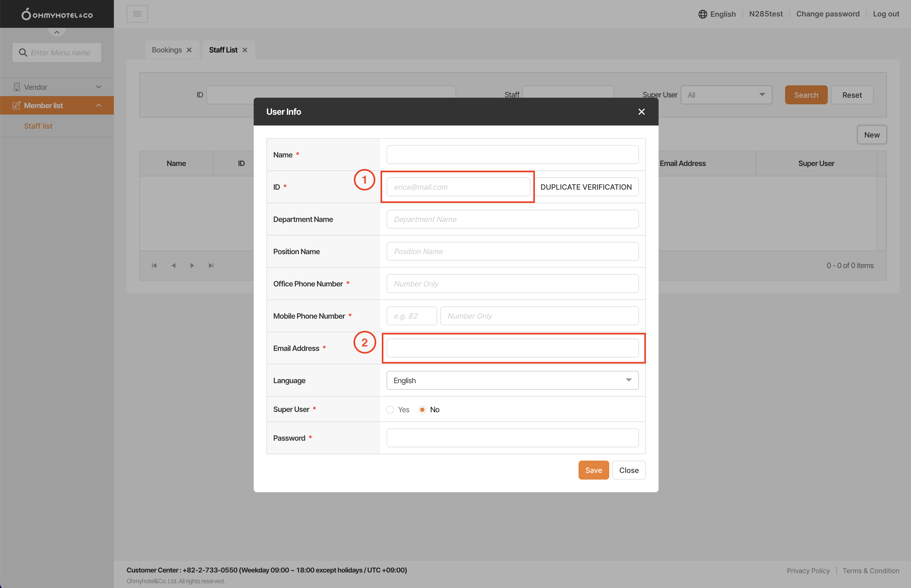911x588 pixels.
Task: Go to the next page of the table
Action: click(x=192, y=265)
